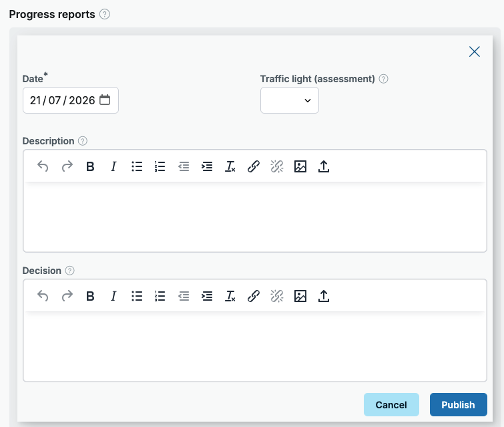Screen dimensions: 504x427
Task: Toggle Italic in the Decision editor
Action: tap(113, 296)
